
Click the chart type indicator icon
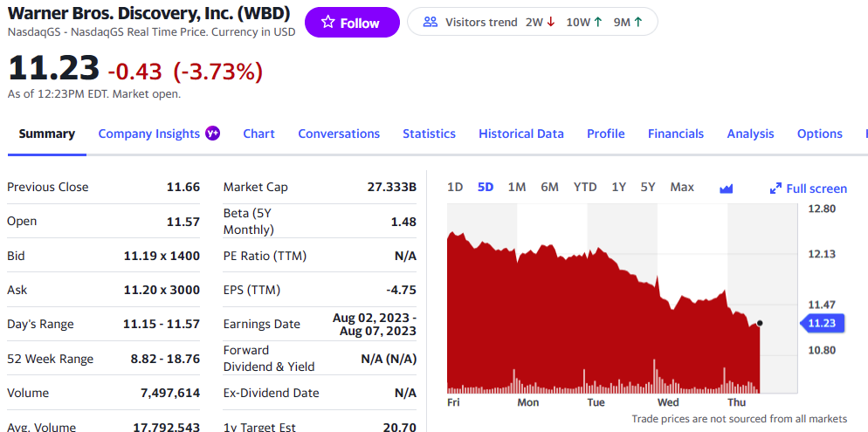pos(726,188)
